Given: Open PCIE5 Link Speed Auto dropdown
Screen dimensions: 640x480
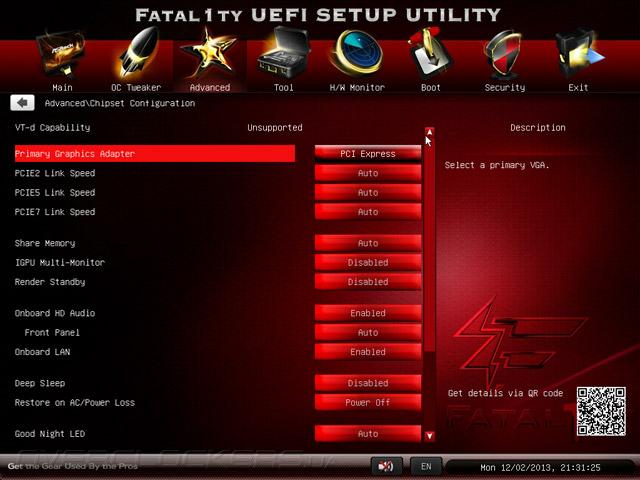Looking at the screenshot, I should [368, 193].
